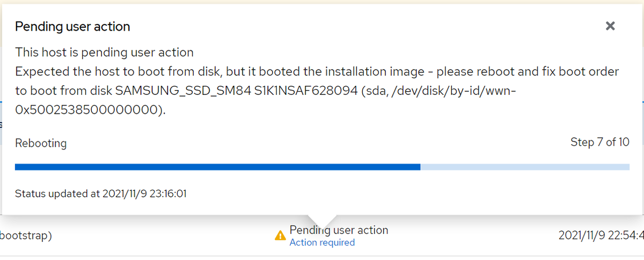Click the This host is pending user action line

(104, 53)
